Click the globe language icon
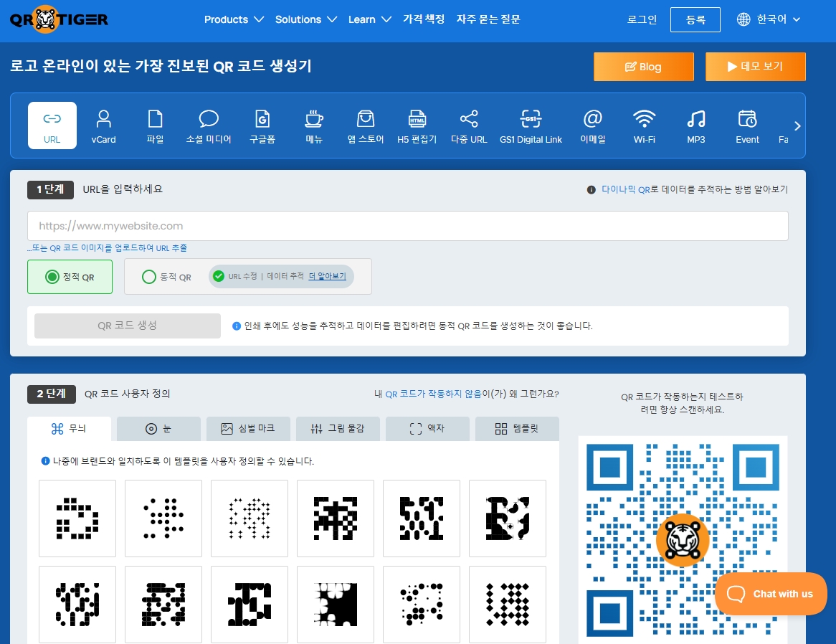 pos(744,19)
